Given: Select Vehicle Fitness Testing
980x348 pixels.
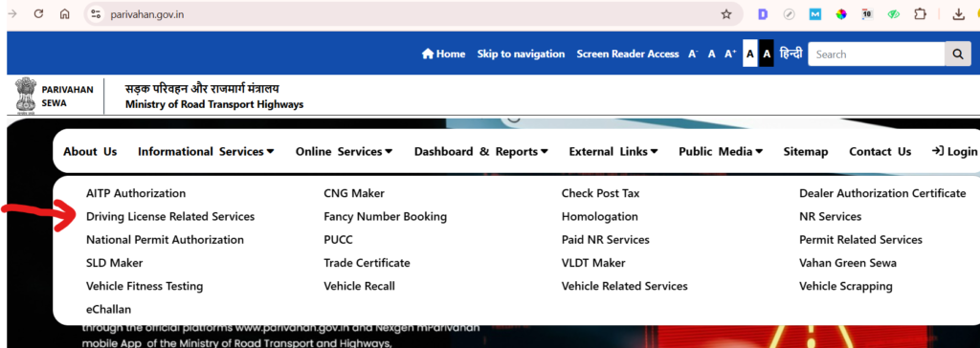Looking at the screenshot, I should tap(145, 286).
